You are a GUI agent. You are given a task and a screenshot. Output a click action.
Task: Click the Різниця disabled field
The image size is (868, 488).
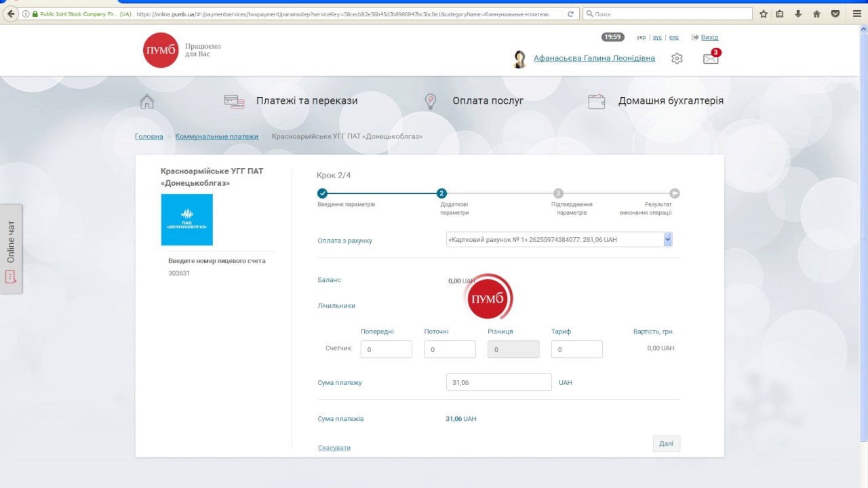(x=513, y=350)
